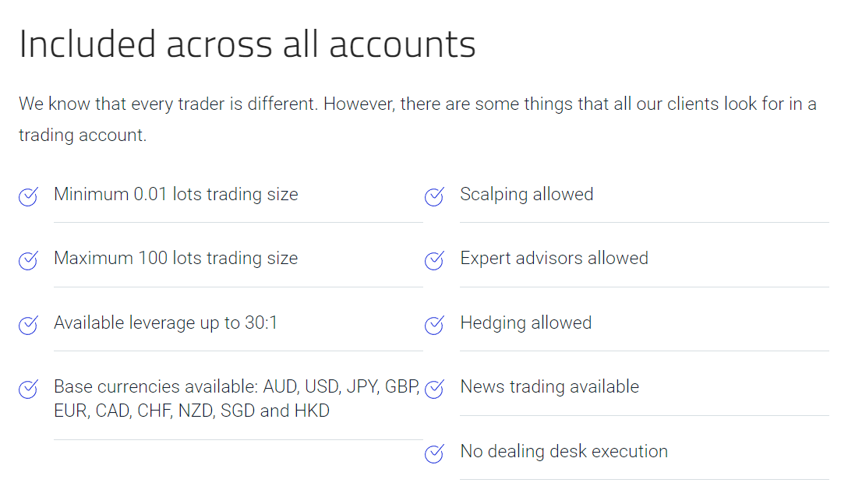Image resolution: width=848 pixels, height=504 pixels.
Task: Click checkmark icon beside Minimum 0.01 lots
Action: tap(28, 196)
